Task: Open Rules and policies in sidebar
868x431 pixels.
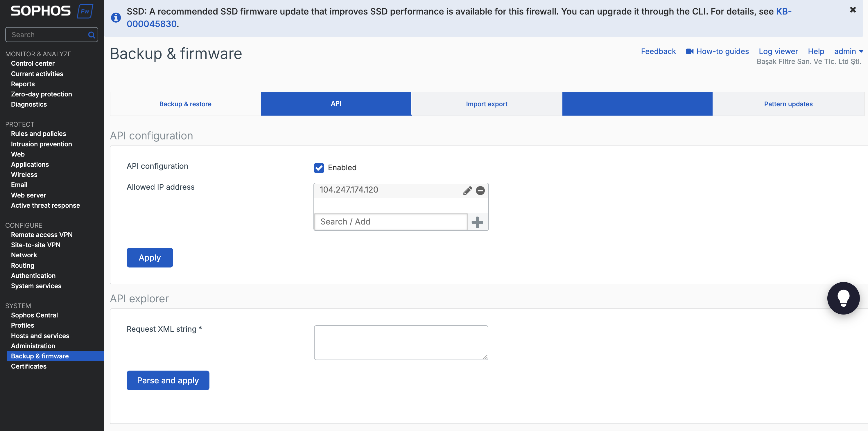Action: 38,134
